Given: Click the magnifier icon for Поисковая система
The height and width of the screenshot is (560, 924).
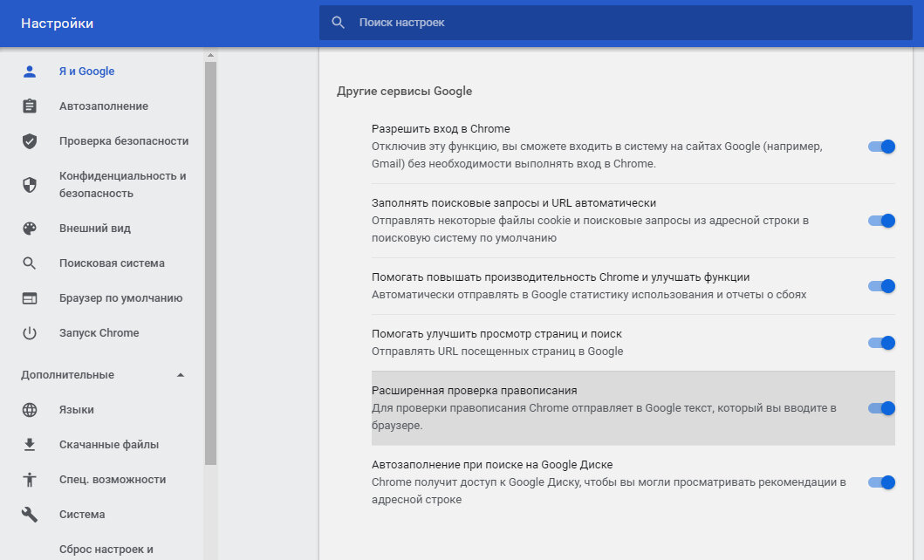Looking at the screenshot, I should 30,263.
